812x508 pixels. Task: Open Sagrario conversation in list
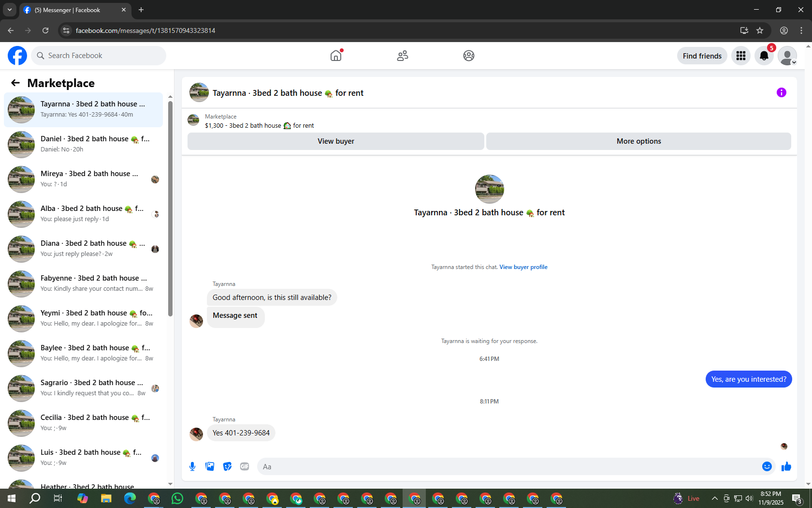(x=83, y=388)
